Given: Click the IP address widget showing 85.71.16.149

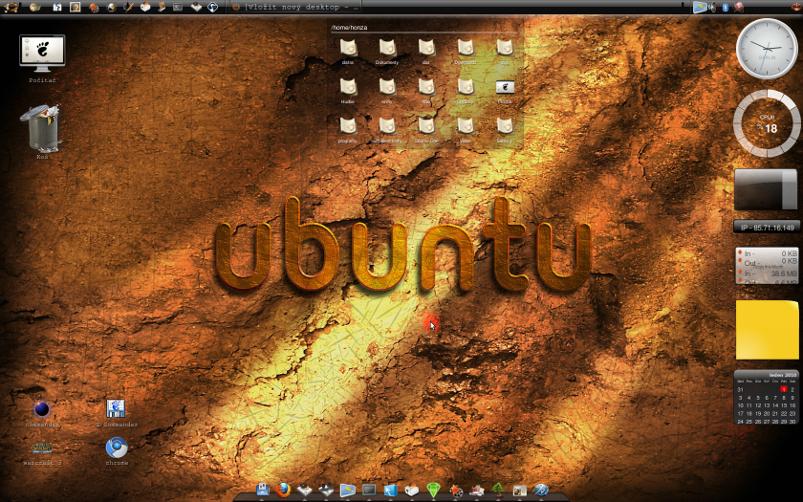Looking at the screenshot, I should pyautogui.click(x=767, y=227).
